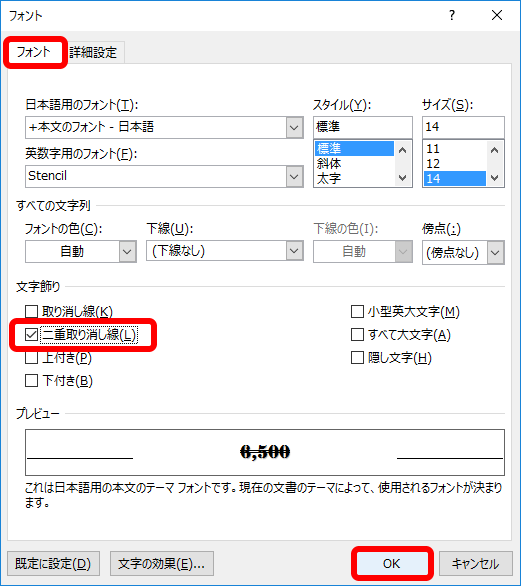Open 文字の効果 text effects button
This screenshot has height=586, width=521.
tap(161, 564)
